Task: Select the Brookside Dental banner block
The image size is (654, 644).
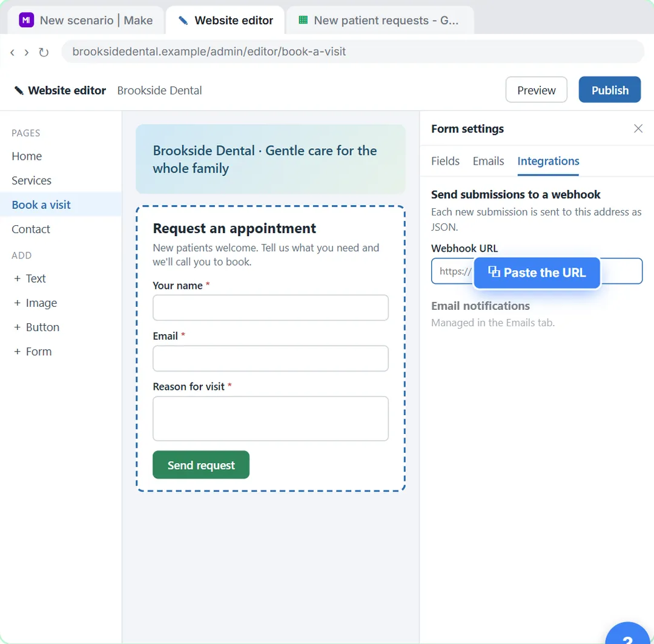Action: pyautogui.click(x=270, y=159)
